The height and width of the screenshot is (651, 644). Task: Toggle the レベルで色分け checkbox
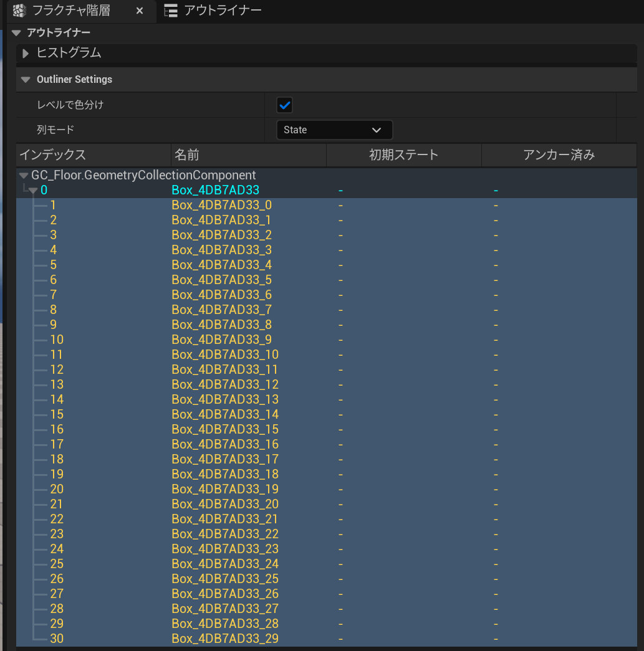coord(285,105)
